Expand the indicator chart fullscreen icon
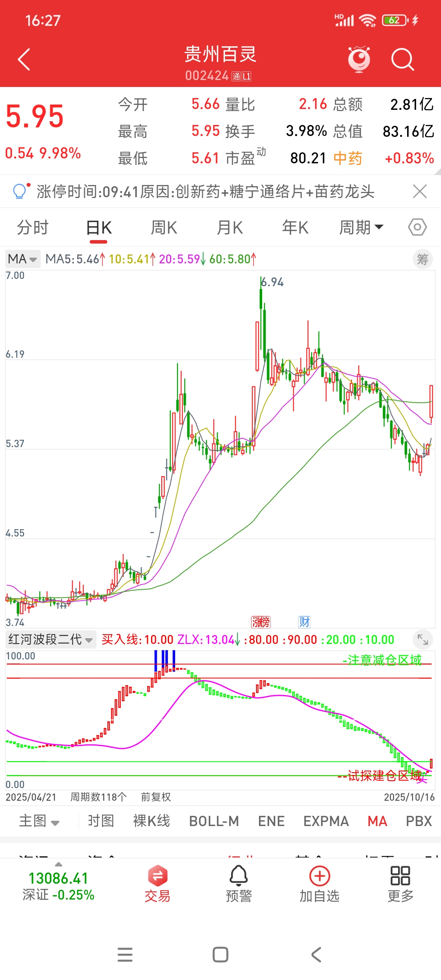441x980 pixels. click(423, 639)
